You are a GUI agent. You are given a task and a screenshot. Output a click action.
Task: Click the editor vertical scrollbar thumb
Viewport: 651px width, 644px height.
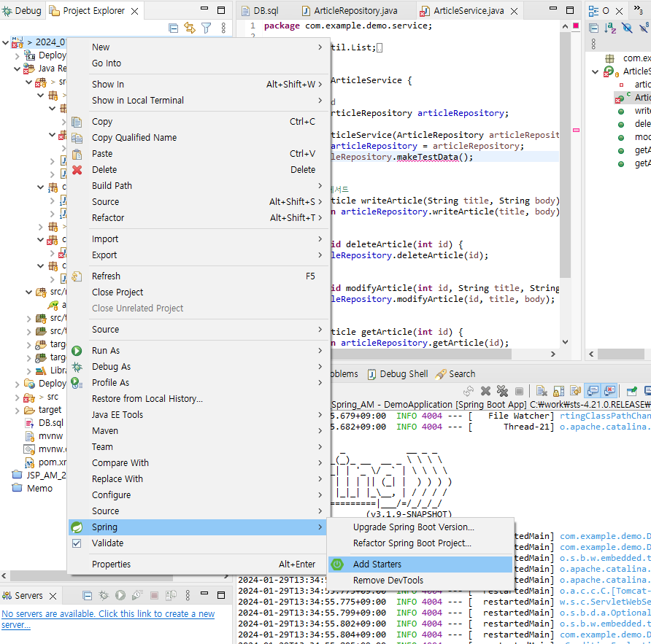coord(565,155)
